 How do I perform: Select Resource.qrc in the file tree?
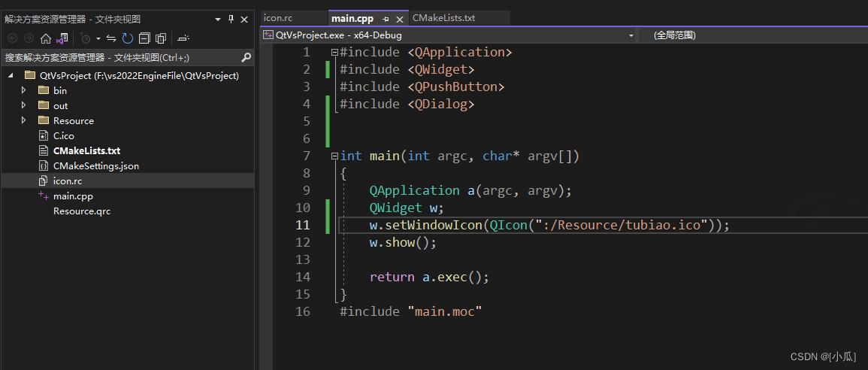point(82,211)
